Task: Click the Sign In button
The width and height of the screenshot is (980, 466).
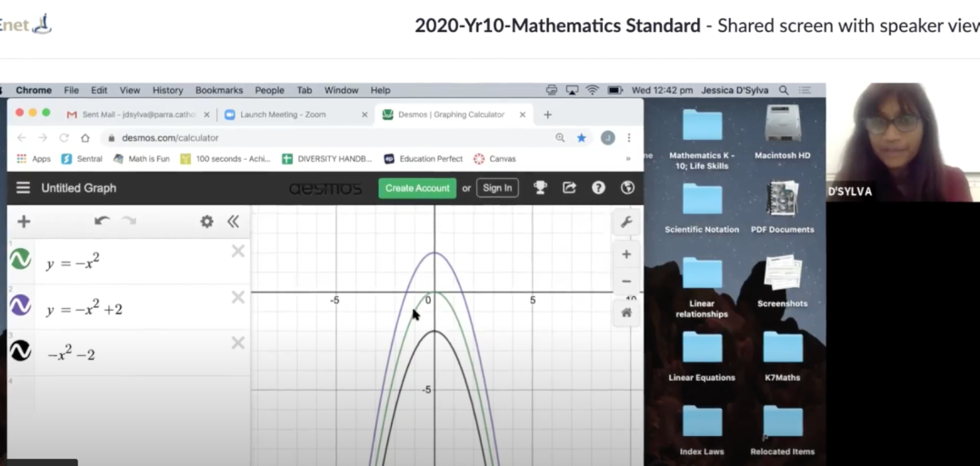Action: [497, 188]
